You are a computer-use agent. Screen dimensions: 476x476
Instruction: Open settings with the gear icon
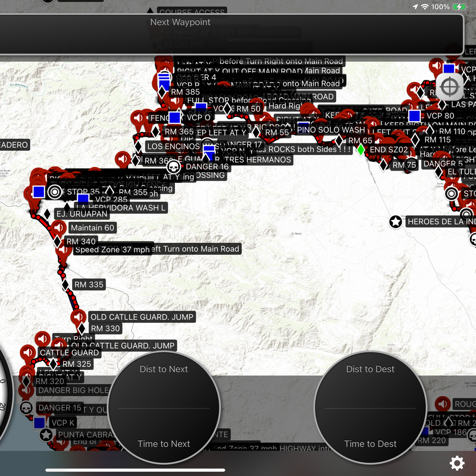click(457, 463)
